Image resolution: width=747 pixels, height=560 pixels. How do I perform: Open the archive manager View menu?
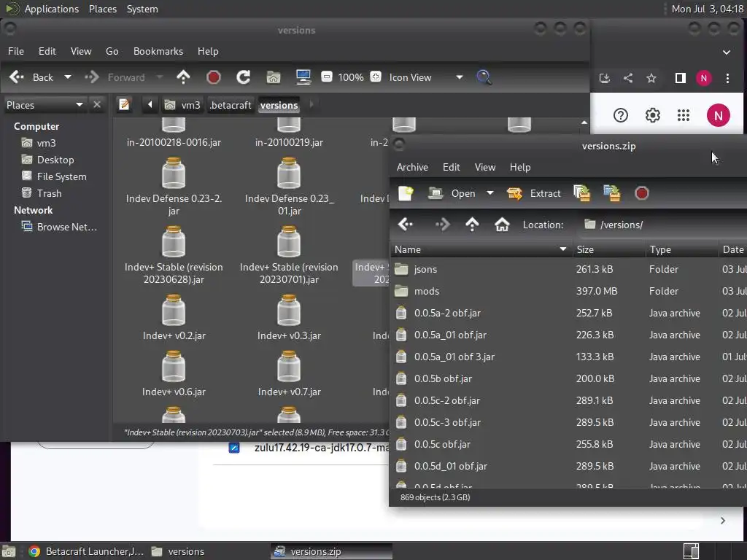[485, 167]
